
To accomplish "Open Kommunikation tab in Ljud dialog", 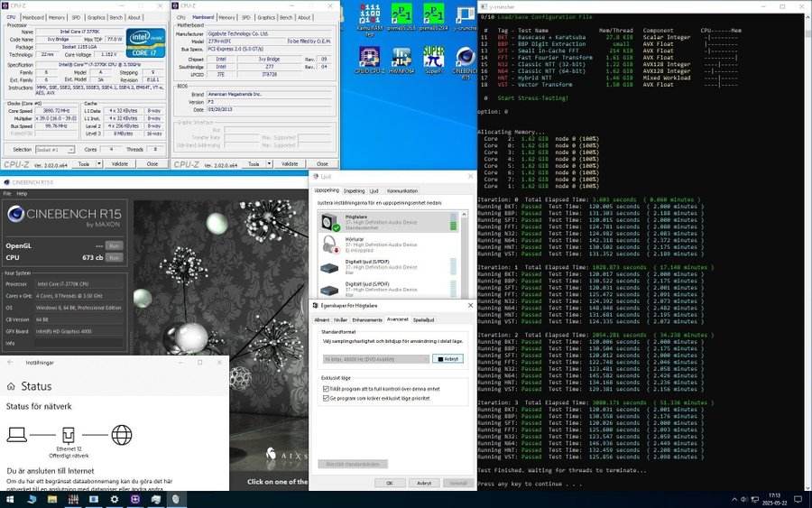I will [402, 190].
